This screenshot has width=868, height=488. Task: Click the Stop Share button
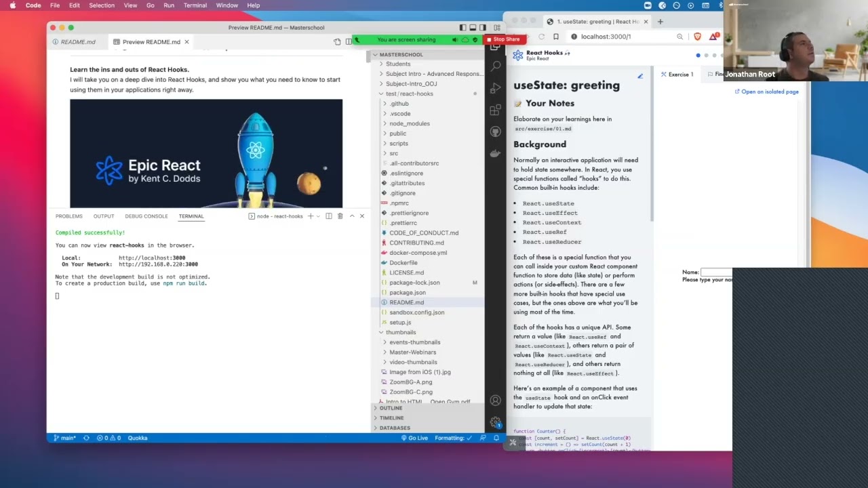click(503, 39)
